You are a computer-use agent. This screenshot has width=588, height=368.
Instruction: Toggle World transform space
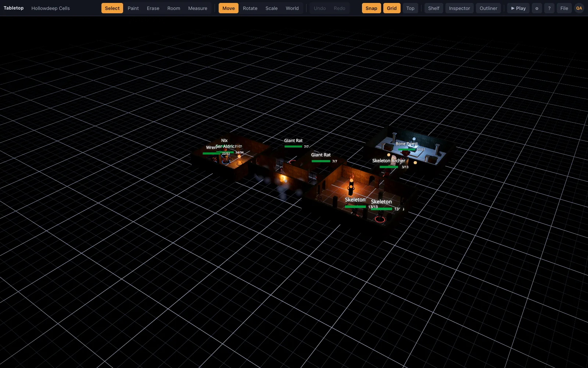[x=292, y=8]
